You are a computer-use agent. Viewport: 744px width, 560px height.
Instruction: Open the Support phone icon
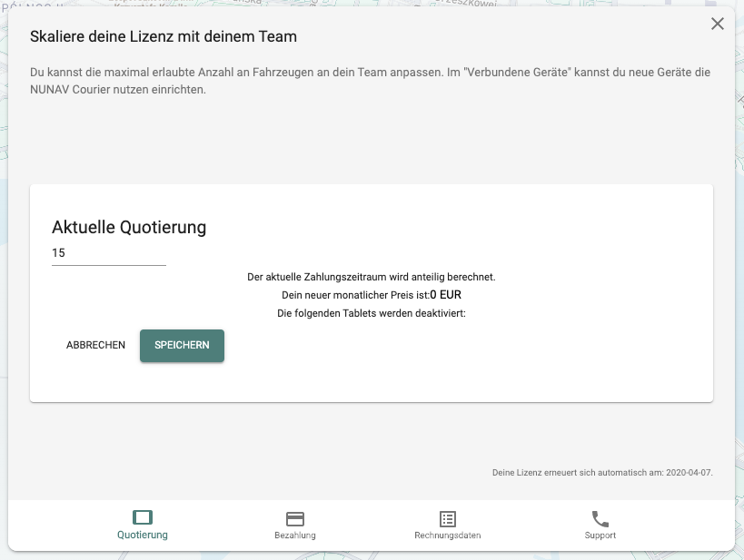[600, 519]
